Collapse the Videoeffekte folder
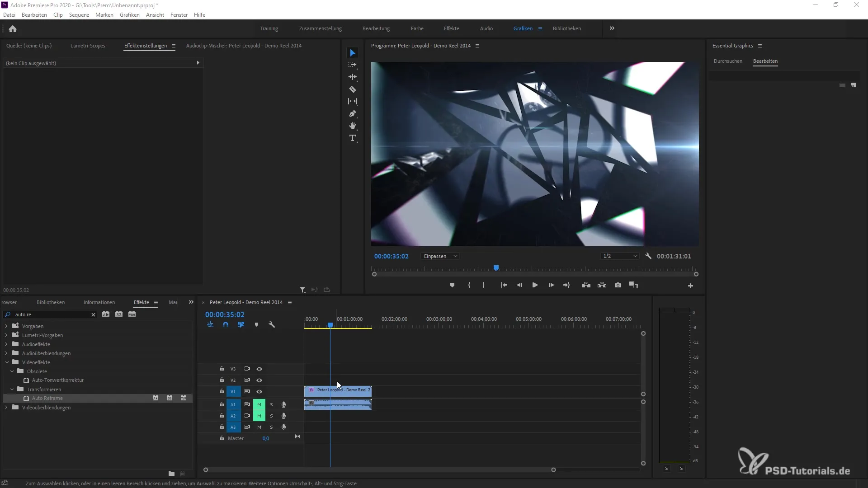Image resolution: width=868 pixels, height=488 pixels. [x=7, y=362]
